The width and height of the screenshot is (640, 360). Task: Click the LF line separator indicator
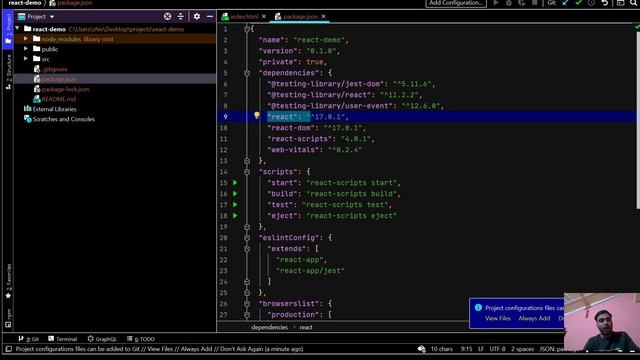tap(481, 349)
